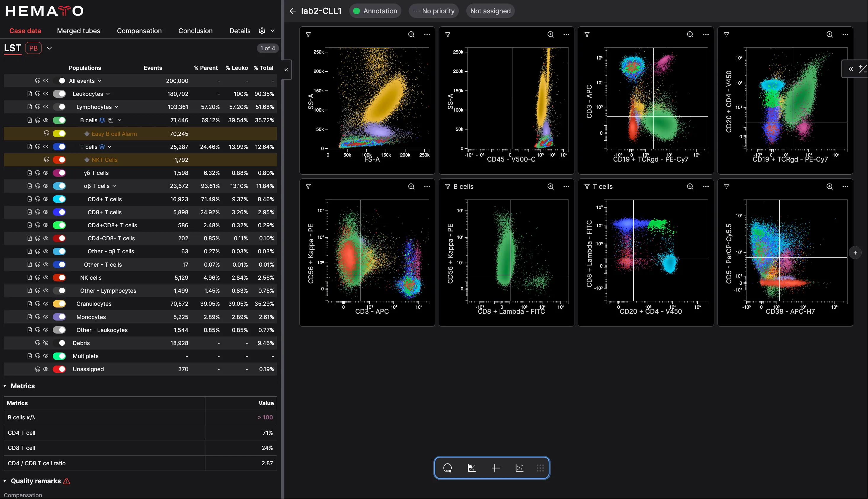Image resolution: width=868 pixels, height=499 pixels.
Task: Collapse the αβ T cells chevron
Action: 114,186
